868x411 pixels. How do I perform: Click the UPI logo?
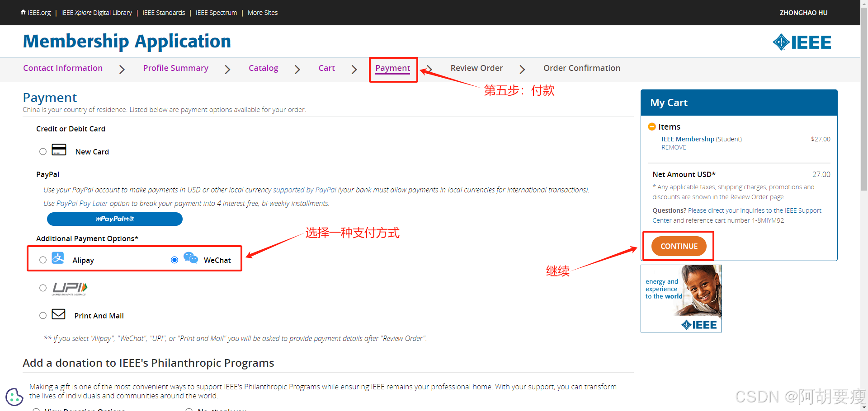[70, 288]
